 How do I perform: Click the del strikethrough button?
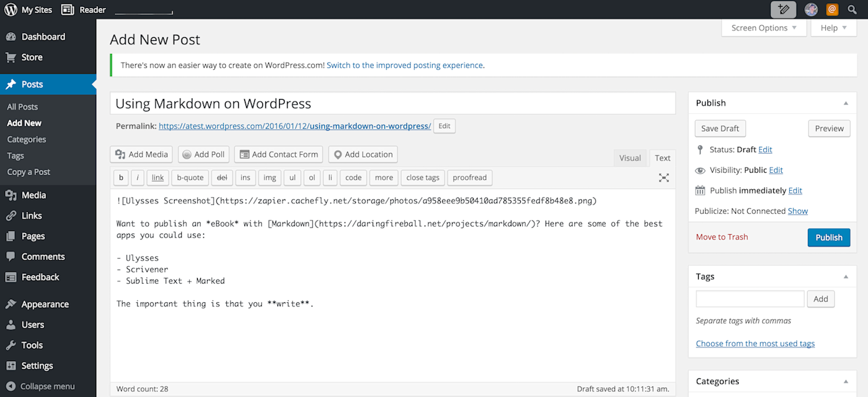click(x=222, y=177)
